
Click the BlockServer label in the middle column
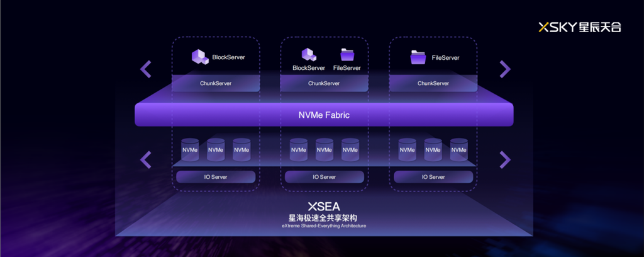click(309, 68)
